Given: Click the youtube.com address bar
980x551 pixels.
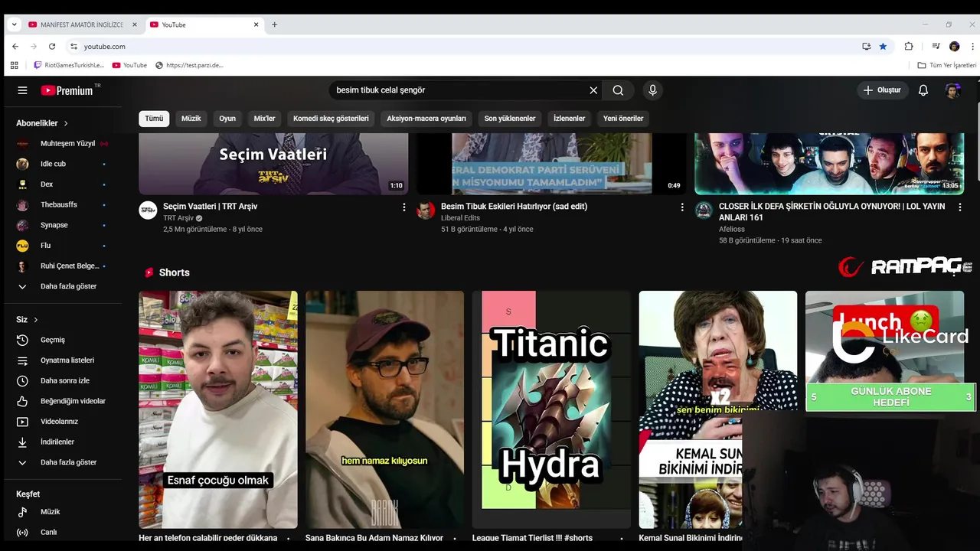Looking at the screenshot, I should (459, 47).
